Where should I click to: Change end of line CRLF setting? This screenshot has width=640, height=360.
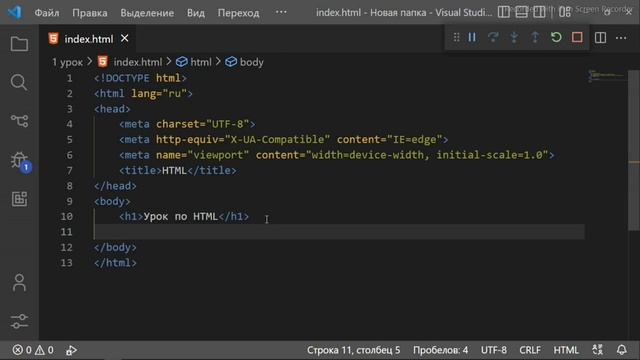coord(530,350)
